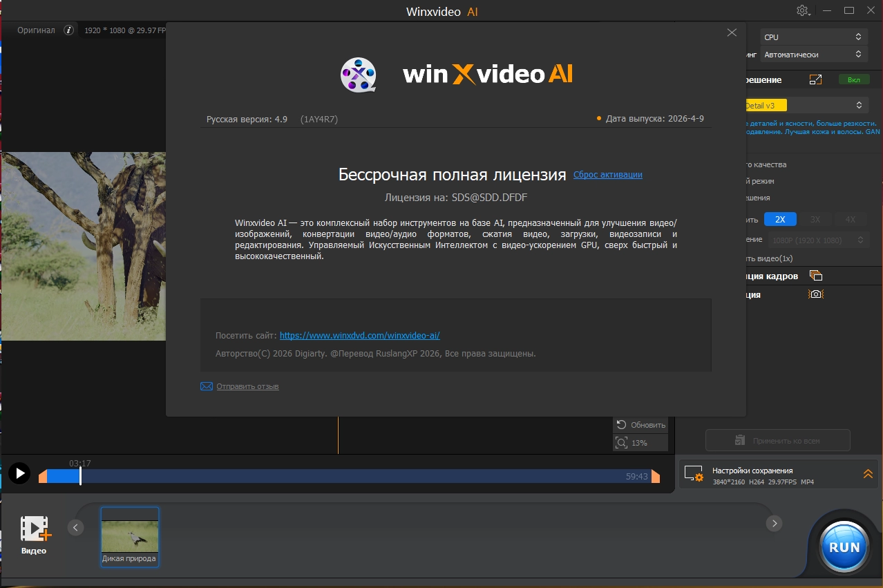
Task: Close the About Winxvideo AI dialog
Action: [x=732, y=32]
